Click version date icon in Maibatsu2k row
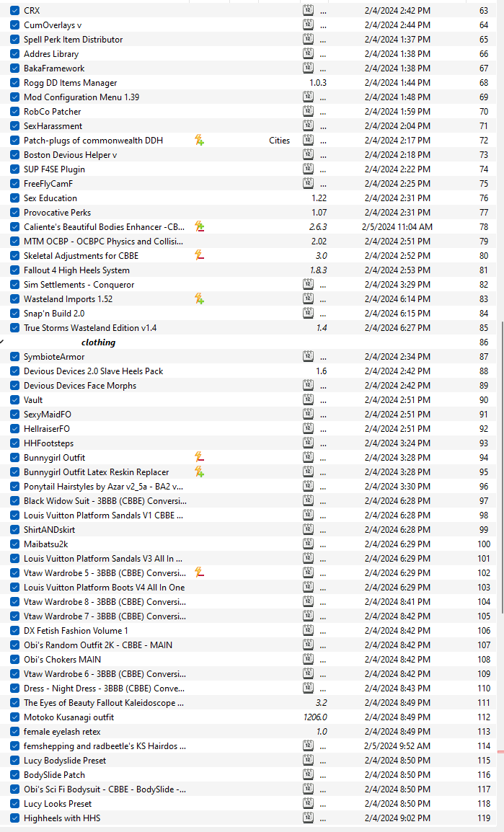This screenshot has height=832, width=504. point(308,544)
